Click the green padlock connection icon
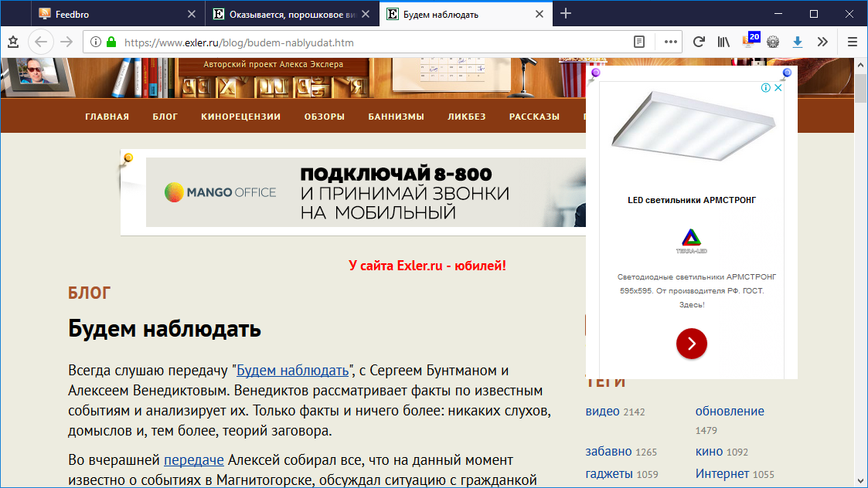868x488 pixels. (111, 42)
